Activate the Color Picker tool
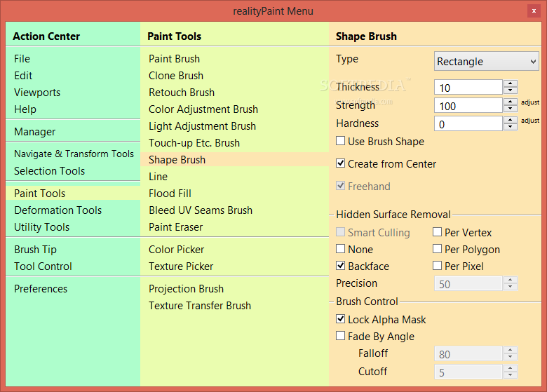The width and height of the screenshot is (547, 392). click(176, 250)
